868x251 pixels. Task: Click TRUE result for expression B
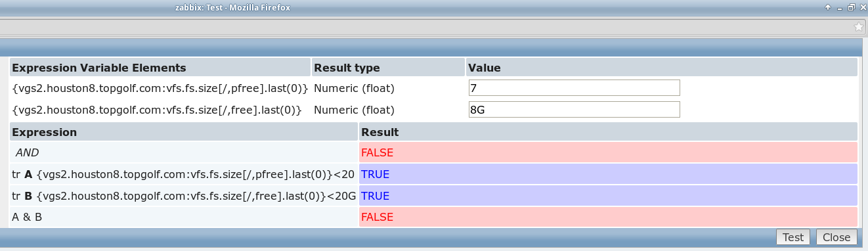point(609,196)
